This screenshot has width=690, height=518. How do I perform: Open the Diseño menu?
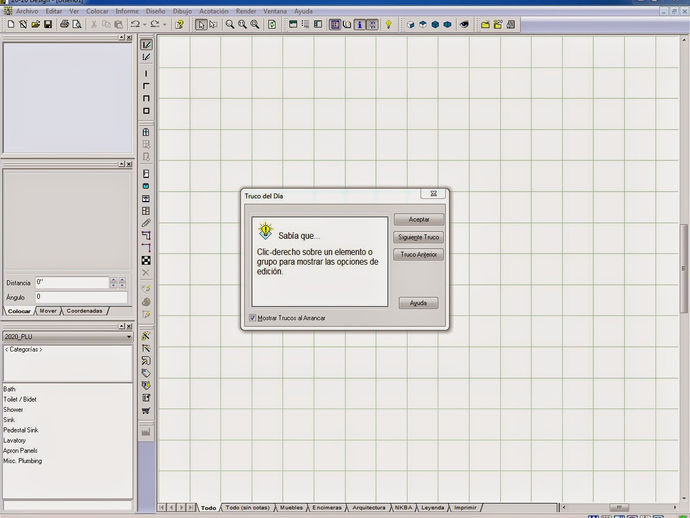click(x=155, y=11)
